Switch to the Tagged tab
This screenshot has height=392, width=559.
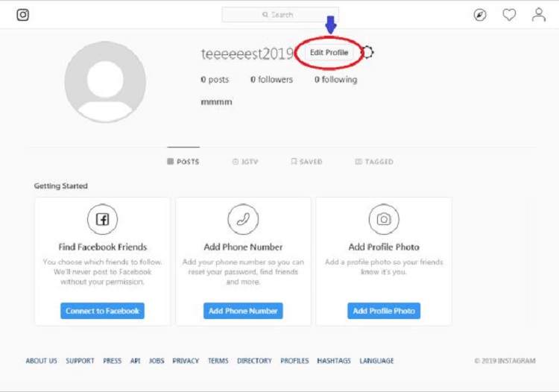[374, 162]
